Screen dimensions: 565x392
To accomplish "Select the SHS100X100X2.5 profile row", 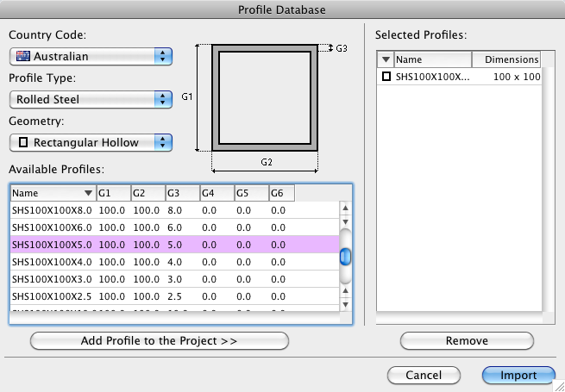I will [173, 296].
